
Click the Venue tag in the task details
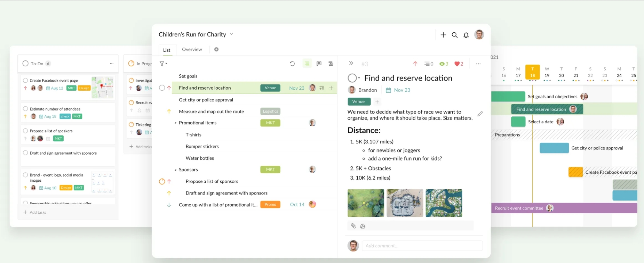click(x=359, y=101)
